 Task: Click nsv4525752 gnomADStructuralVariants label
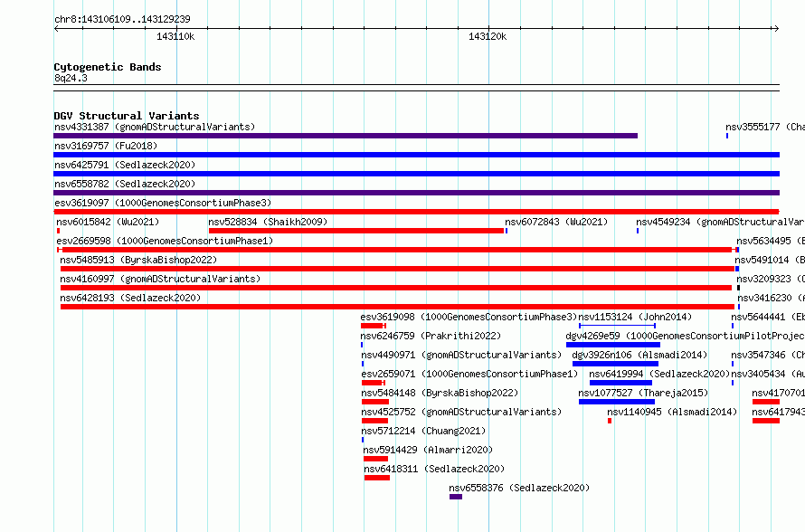click(461, 412)
